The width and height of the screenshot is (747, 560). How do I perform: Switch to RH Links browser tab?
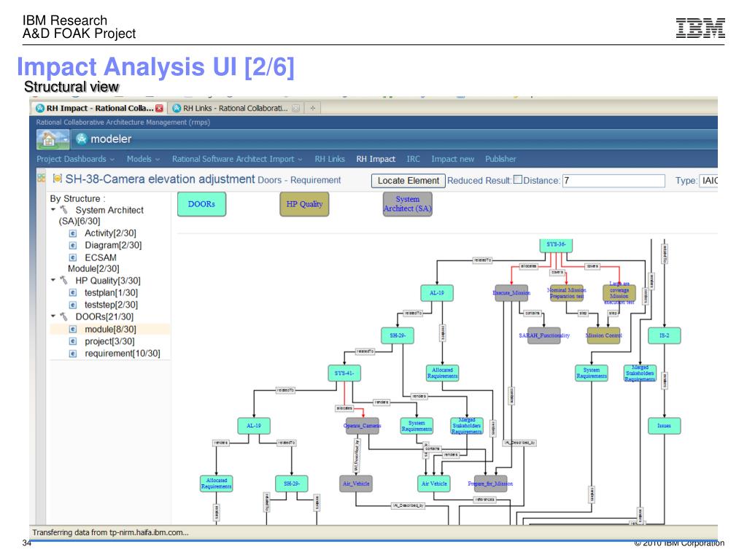click(236, 108)
